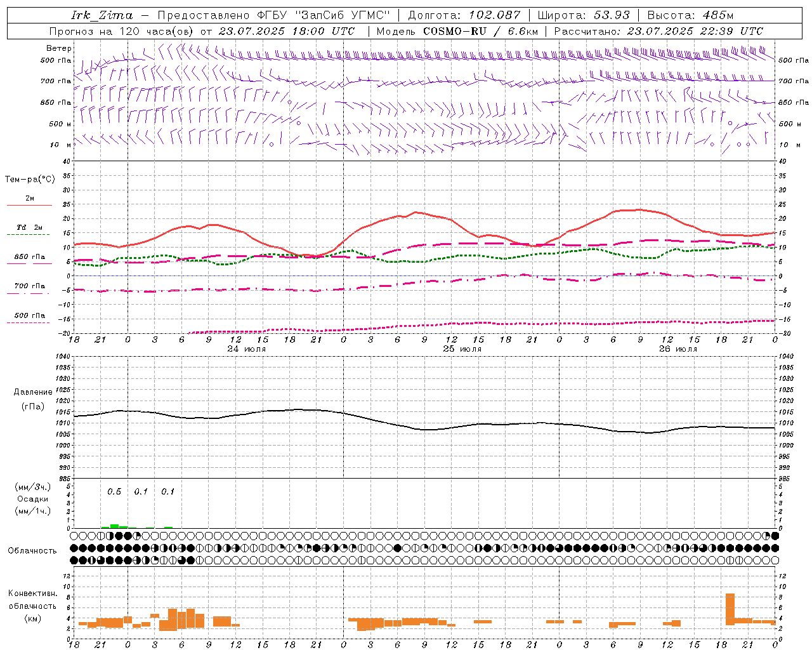Click the 'Давление' pressure panel label
This screenshot has width=812, height=650.
(x=33, y=392)
